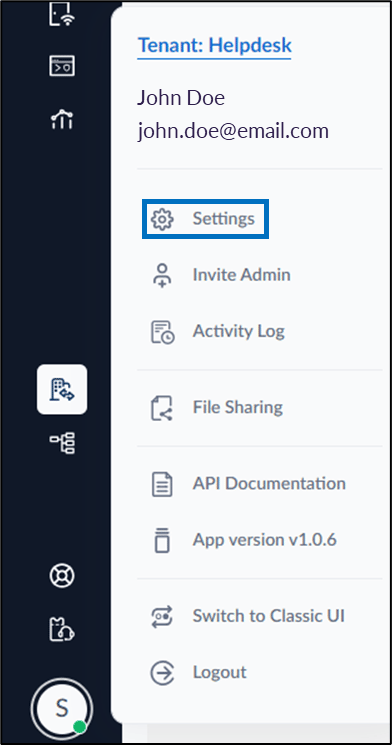Click the App version v1.0.6 entry
Viewport: 392px width, 745px height.
pyautogui.click(x=265, y=540)
